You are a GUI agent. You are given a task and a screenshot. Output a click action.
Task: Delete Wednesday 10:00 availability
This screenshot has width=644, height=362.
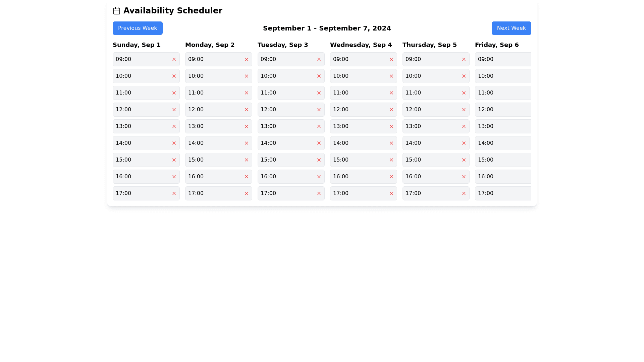[391, 76]
